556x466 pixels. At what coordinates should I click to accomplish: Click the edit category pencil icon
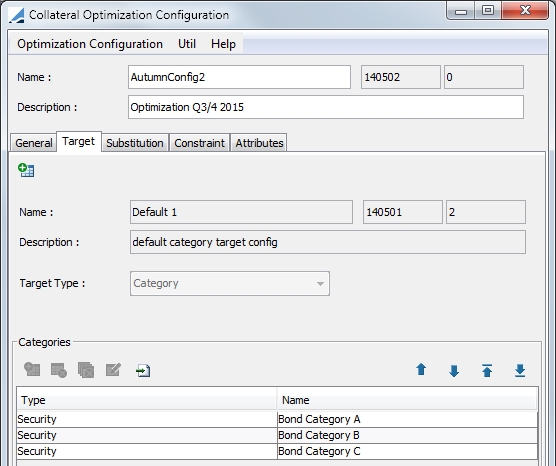113,370
